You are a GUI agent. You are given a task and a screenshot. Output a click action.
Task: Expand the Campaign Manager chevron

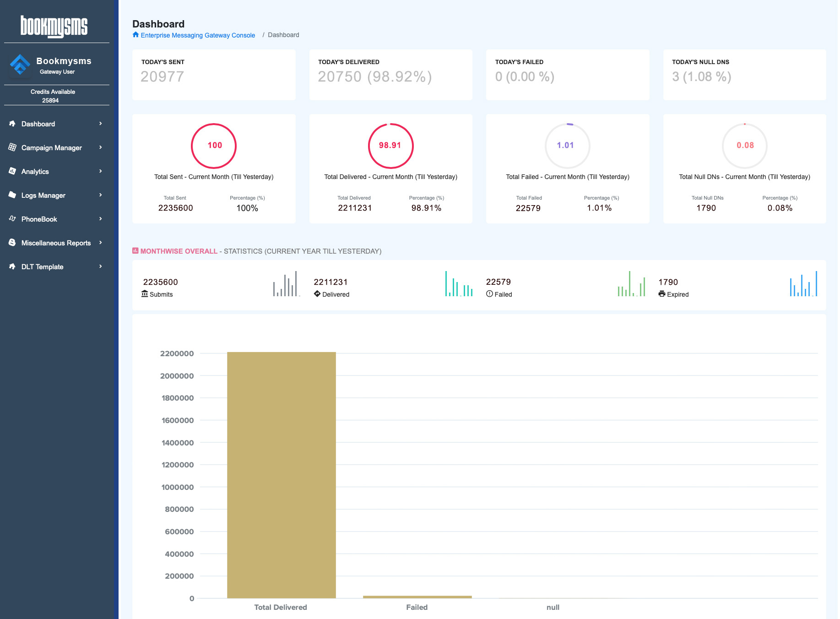pyautogui.click(x=101, y=147)
